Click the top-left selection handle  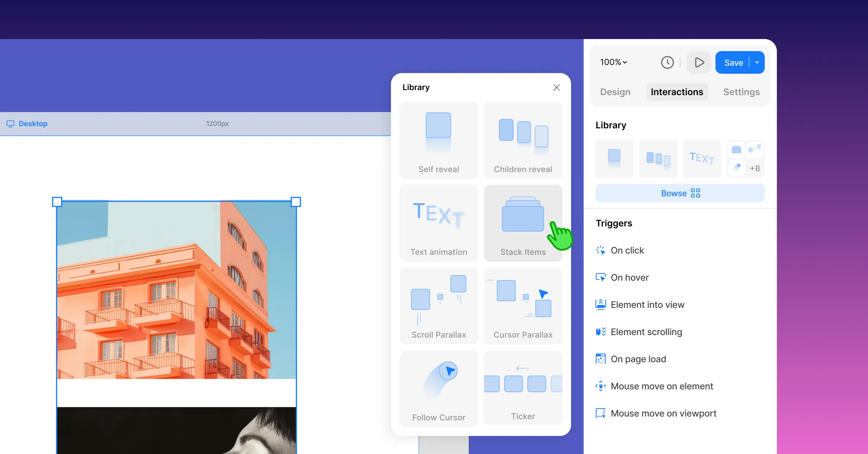point(57,202)
